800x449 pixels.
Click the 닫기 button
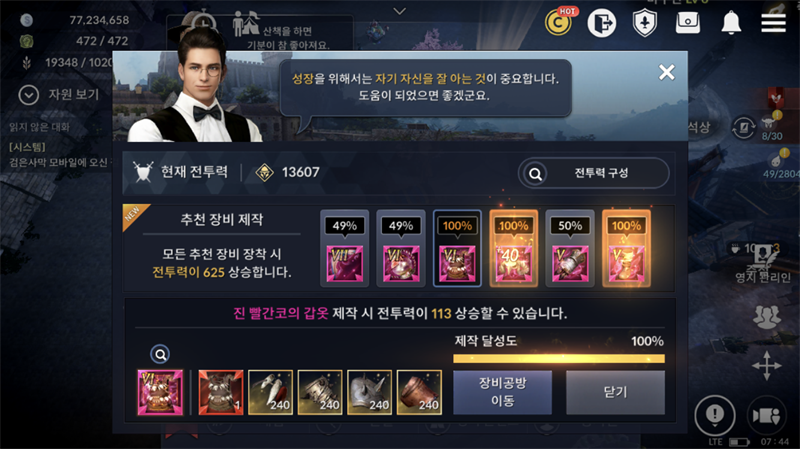(x=615, y=392)
